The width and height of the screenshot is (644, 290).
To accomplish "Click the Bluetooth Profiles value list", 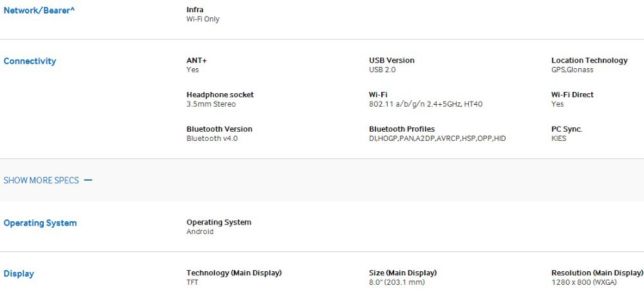I will [437, 138].
